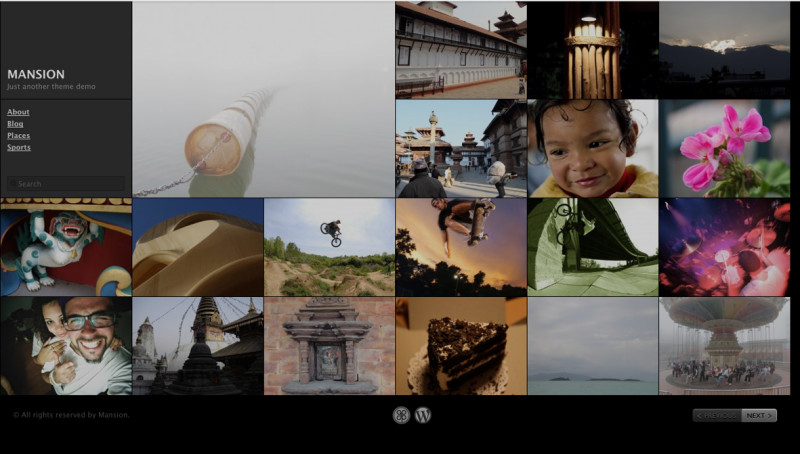The width and height of the screenshot is (800, 454).
Task: Click the Mansion site title
Action: click(36, 74)
